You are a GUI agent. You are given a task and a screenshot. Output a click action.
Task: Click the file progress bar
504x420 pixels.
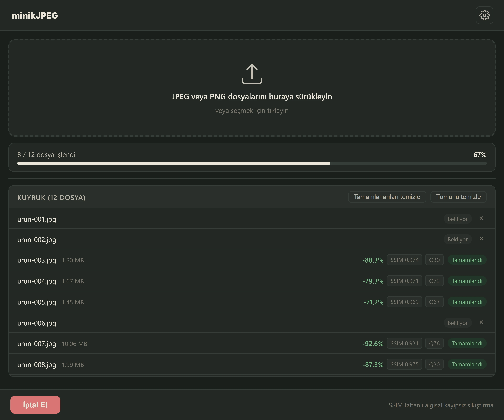tap(252, 163)
